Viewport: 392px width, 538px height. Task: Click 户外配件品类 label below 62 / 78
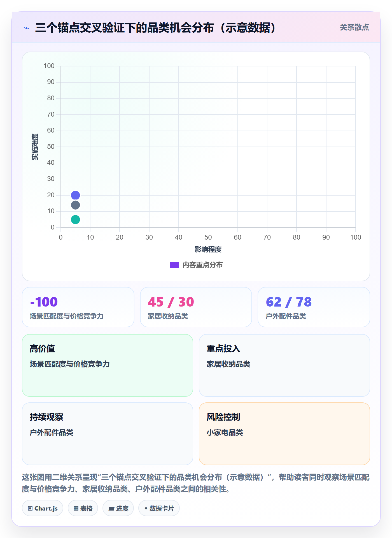[286, 316]
